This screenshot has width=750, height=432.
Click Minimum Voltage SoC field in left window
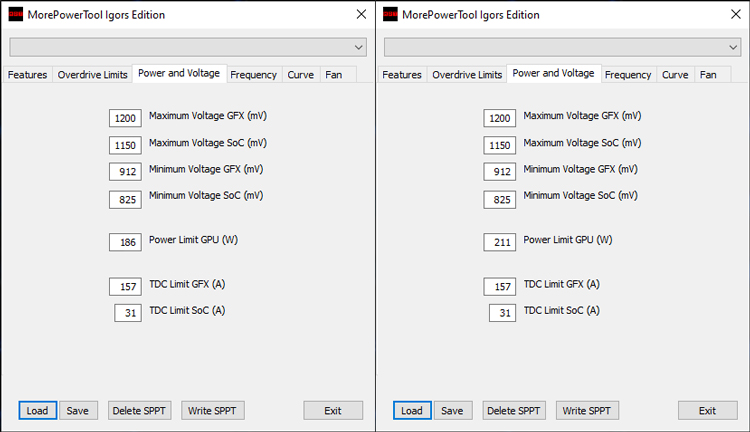pyautogui.click(x=125, y=199)
